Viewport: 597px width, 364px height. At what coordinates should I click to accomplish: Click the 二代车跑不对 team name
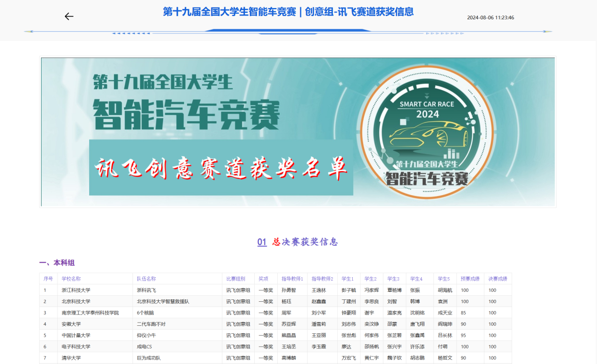151,324
